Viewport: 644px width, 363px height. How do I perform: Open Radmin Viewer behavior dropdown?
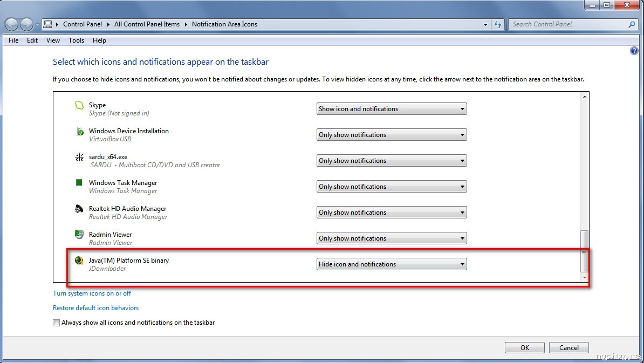pyautogui.click(x=392, y=238)
